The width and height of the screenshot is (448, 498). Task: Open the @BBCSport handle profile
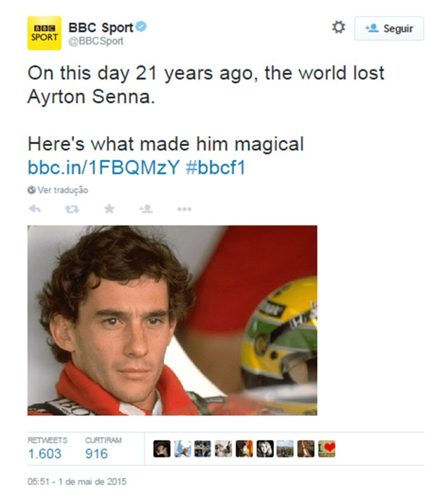96,41
